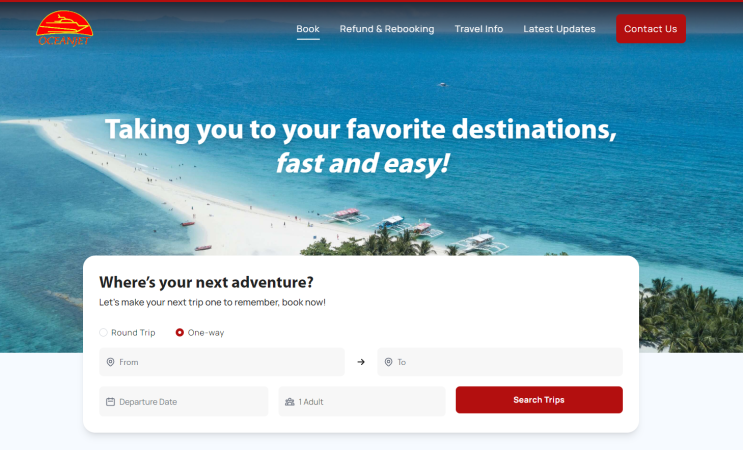This screenshot has width=743, height=450.
Task: Click the location pin icon in From field
Action: pyautogui.click(x=110, y=362)
